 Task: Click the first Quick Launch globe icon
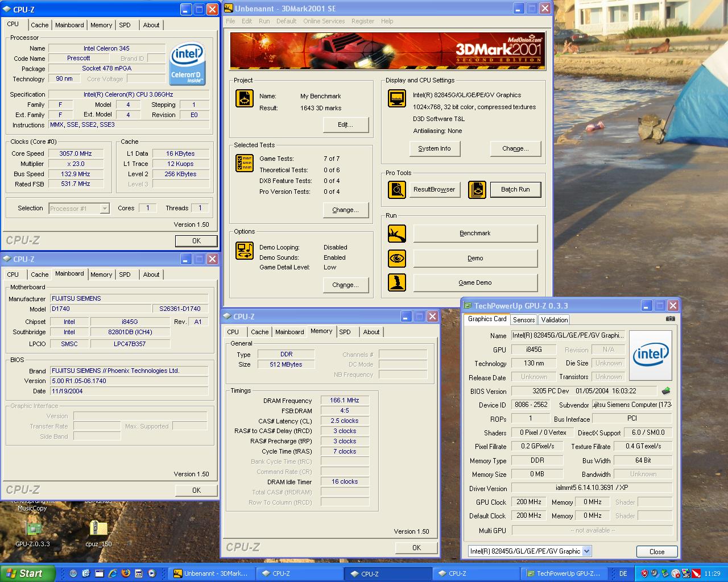coord(73,573)
